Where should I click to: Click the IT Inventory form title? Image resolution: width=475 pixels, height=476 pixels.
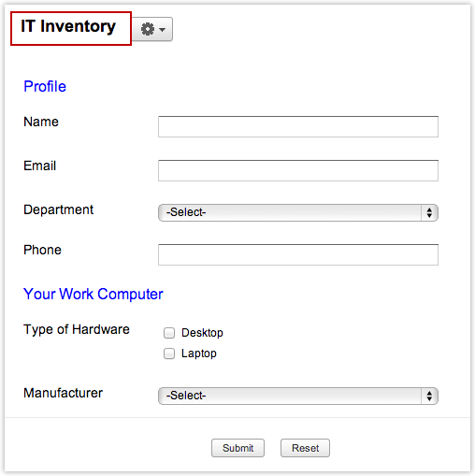[68, 26]
